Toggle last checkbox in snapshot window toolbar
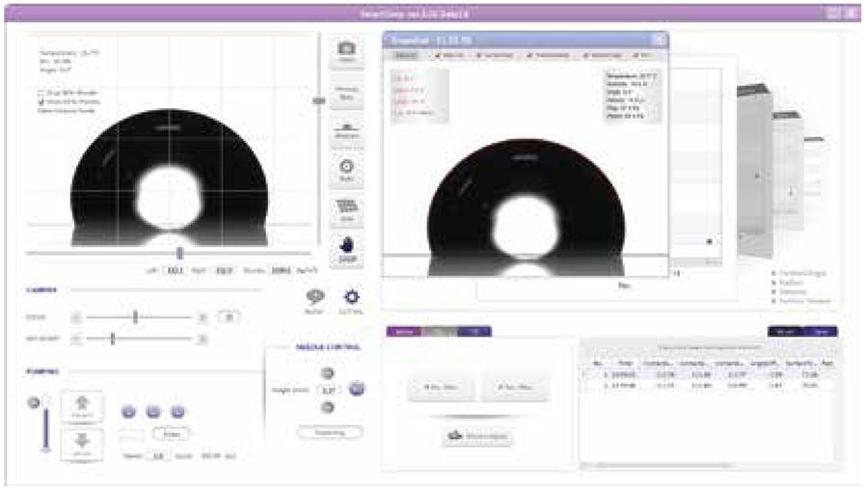Screen dimensions: 868x493 tap(637, 55)
